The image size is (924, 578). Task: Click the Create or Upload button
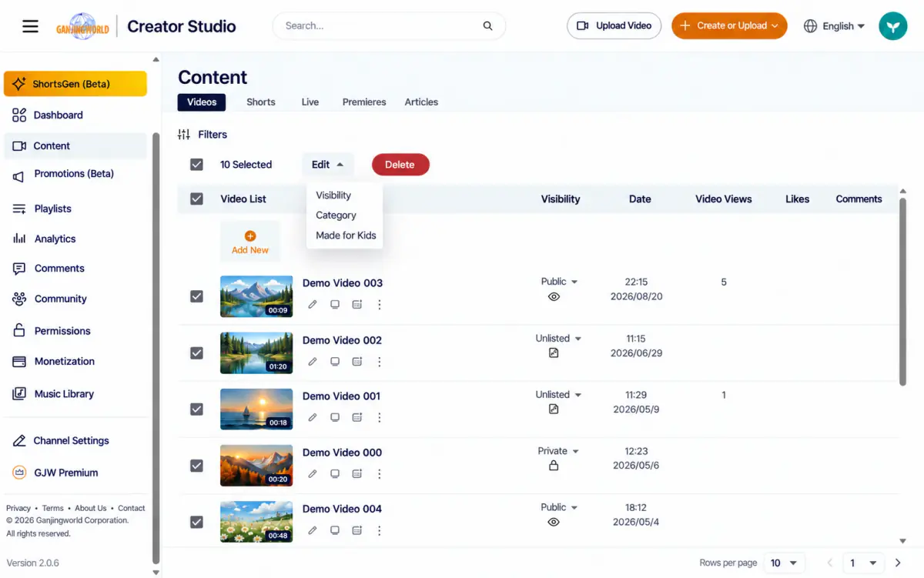click(x=729, y=26)
